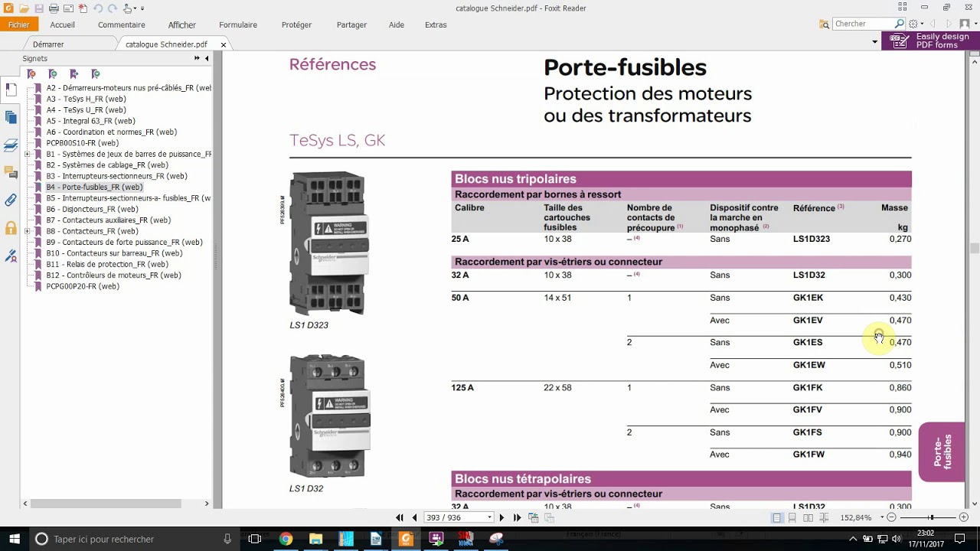Click the Undo arrow icon

98,8
